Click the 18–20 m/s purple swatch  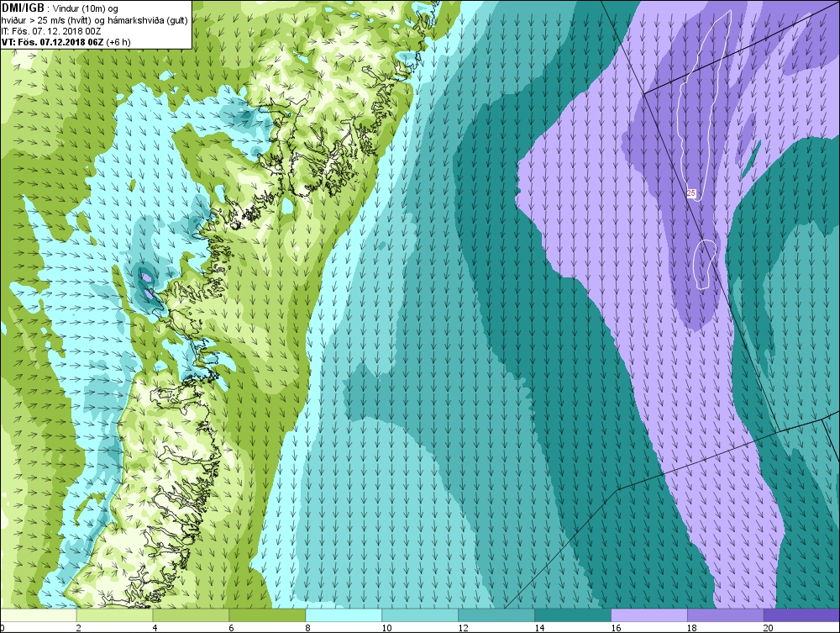coord(726,615)
